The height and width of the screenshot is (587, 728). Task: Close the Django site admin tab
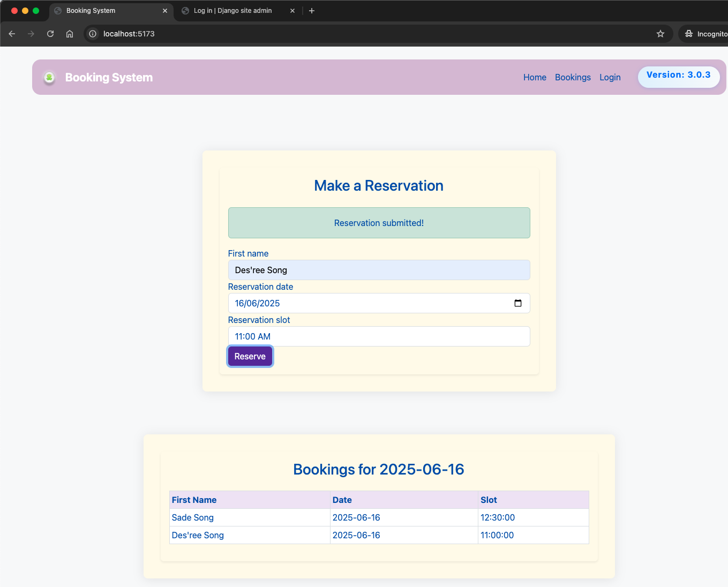tap(292, 11)
